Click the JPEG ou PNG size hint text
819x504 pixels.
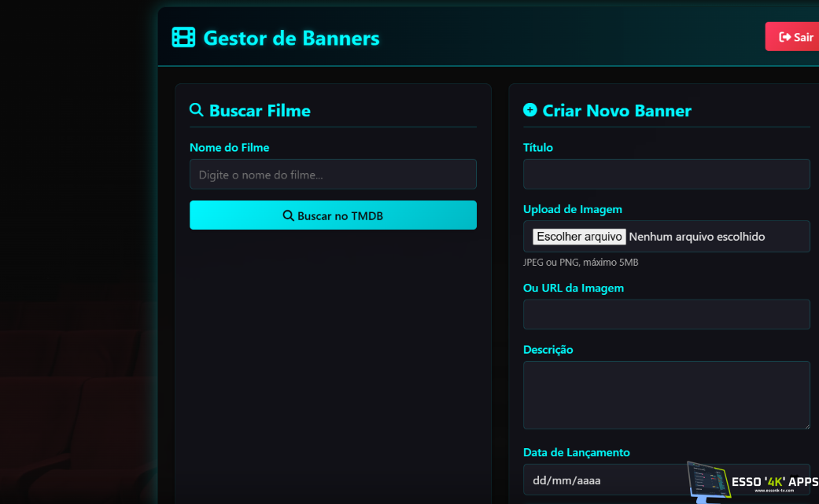click(581, 263)
